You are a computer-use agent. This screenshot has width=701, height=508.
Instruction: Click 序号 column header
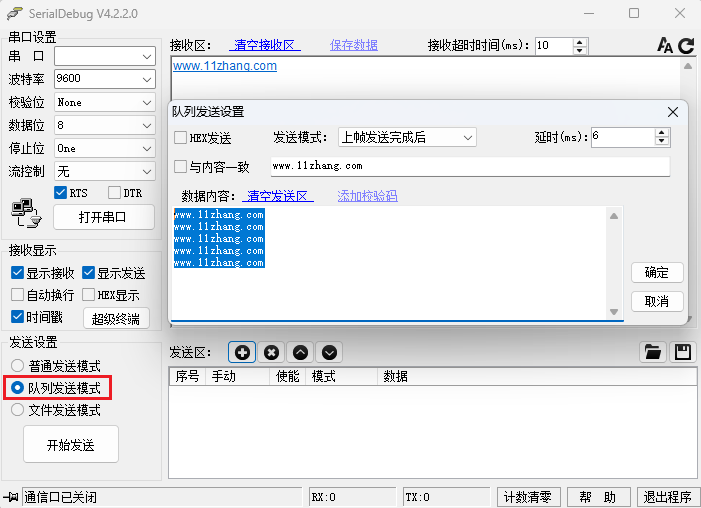[187, 376]
